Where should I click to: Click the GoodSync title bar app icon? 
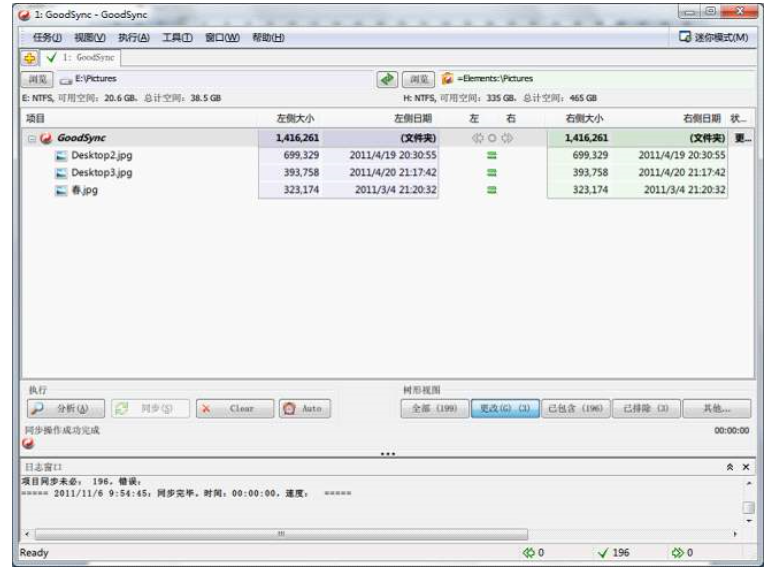point(24,15)
